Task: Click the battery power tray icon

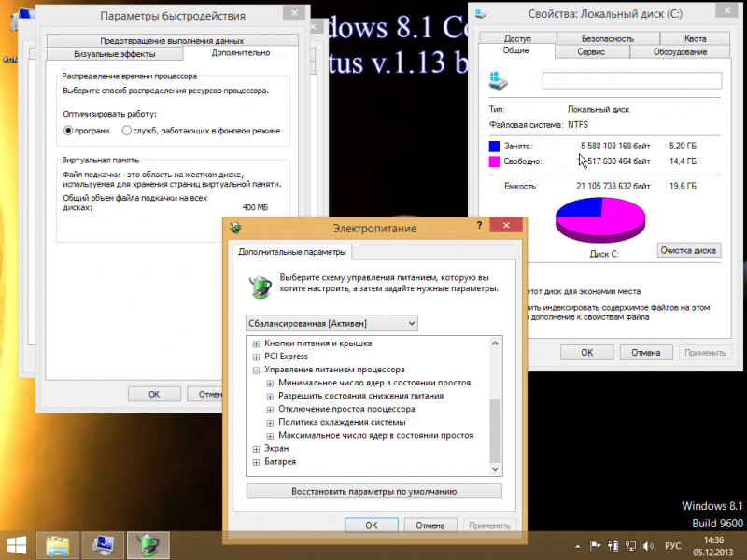Action: click(x=613, y=546)
